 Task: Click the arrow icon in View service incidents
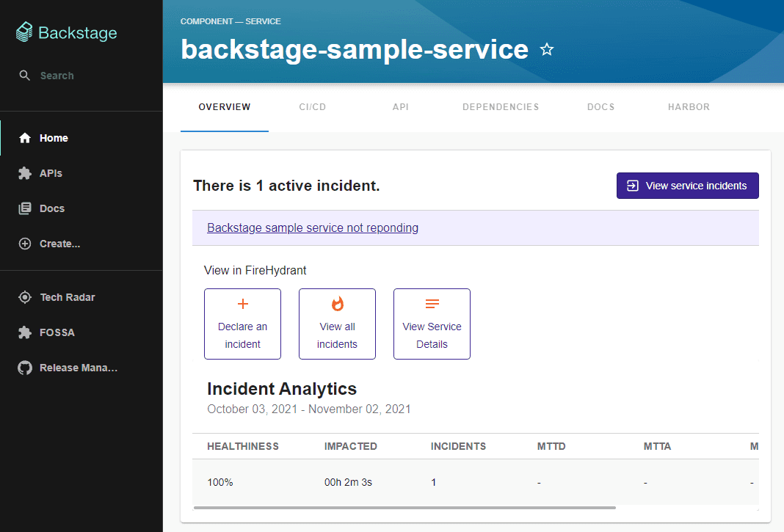(633, 186)
